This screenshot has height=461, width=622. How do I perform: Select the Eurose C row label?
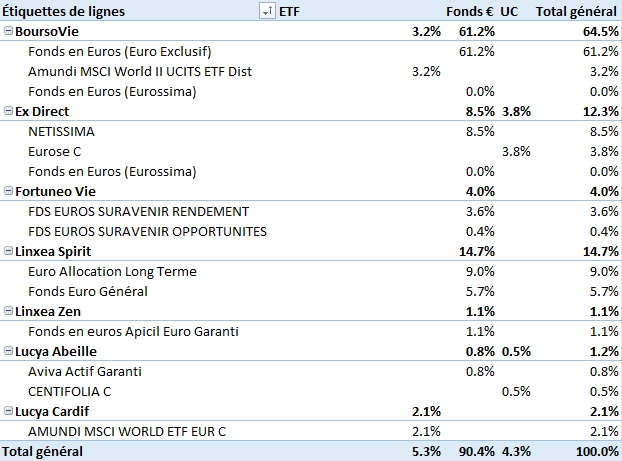[x=55, y=151]
